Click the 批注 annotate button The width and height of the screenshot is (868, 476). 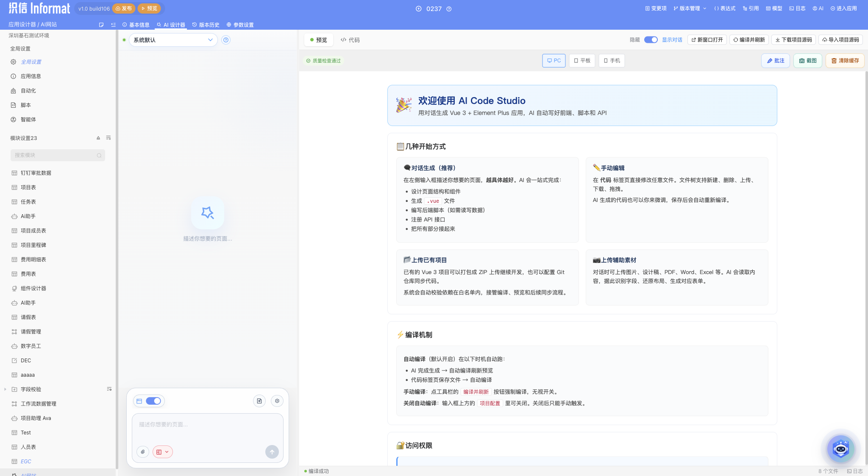point(776,61)
